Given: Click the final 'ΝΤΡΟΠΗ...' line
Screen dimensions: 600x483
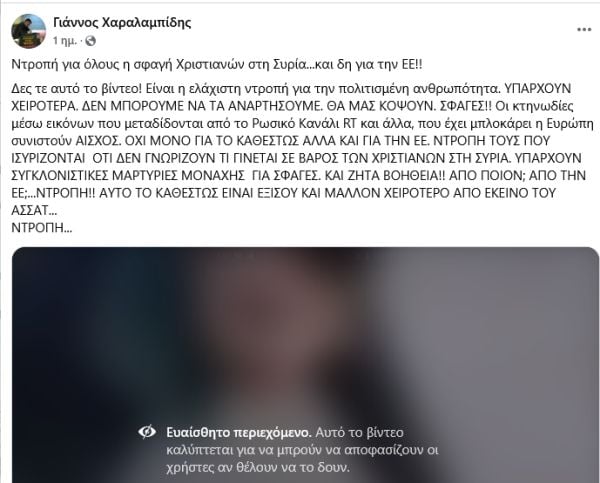Looking at the screenshot, I should (x=42, y=228).
